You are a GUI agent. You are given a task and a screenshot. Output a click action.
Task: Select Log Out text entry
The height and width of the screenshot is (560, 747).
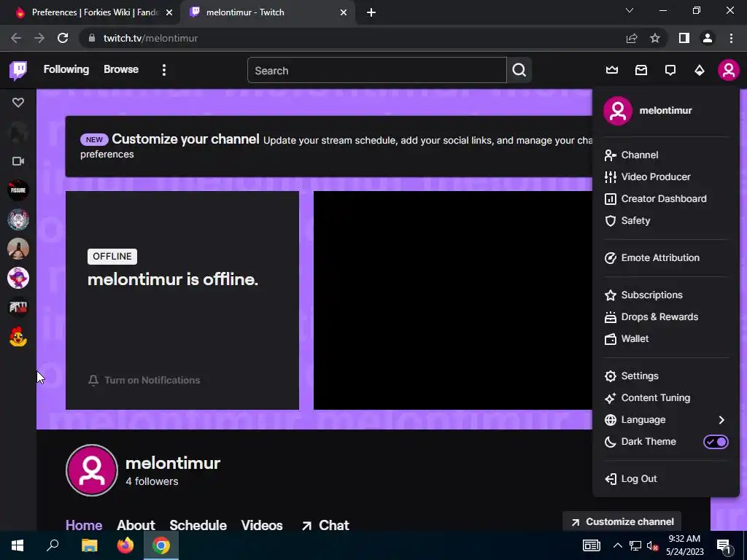pos(639,478)
